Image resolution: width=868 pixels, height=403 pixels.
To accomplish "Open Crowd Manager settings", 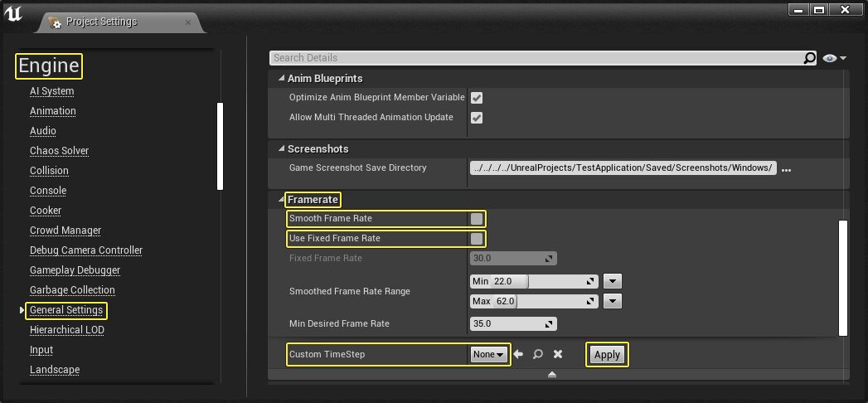I will pos(65,231).
